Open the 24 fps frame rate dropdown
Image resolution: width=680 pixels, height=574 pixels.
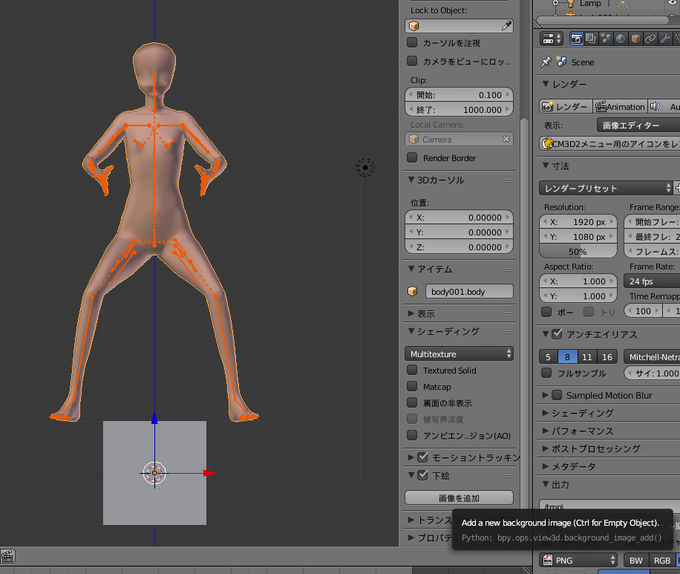(652, 281)
